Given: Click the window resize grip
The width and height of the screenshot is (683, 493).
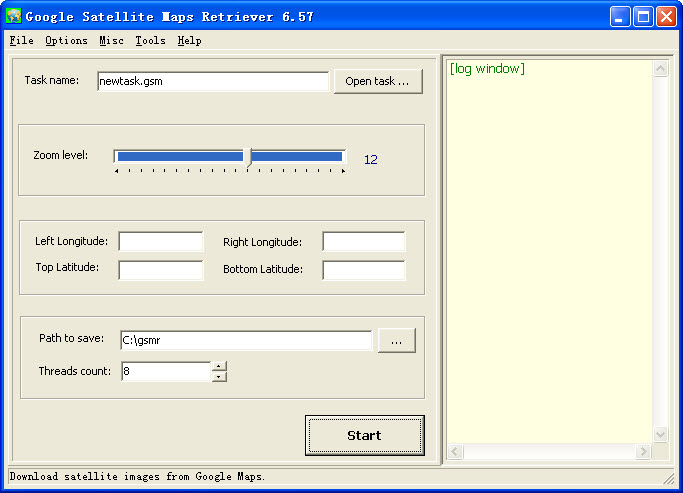Looking at the screenshot, I should click(x=669, y=479).
